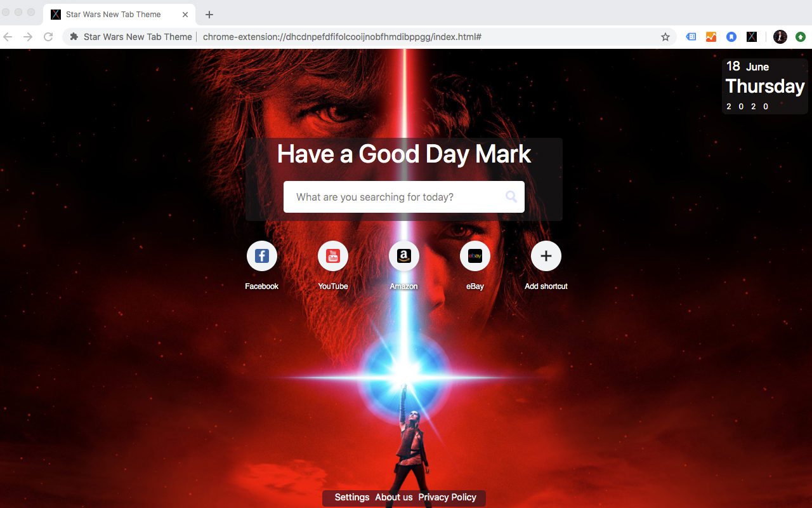Click the browser back arrow
Image resolution: width=812 pixels, height=508 pixels.
pos(8,37)
